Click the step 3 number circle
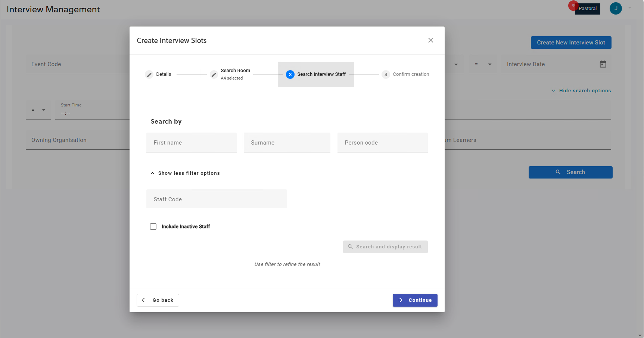Viewport: 644px width, 338px height. [290, 75]
